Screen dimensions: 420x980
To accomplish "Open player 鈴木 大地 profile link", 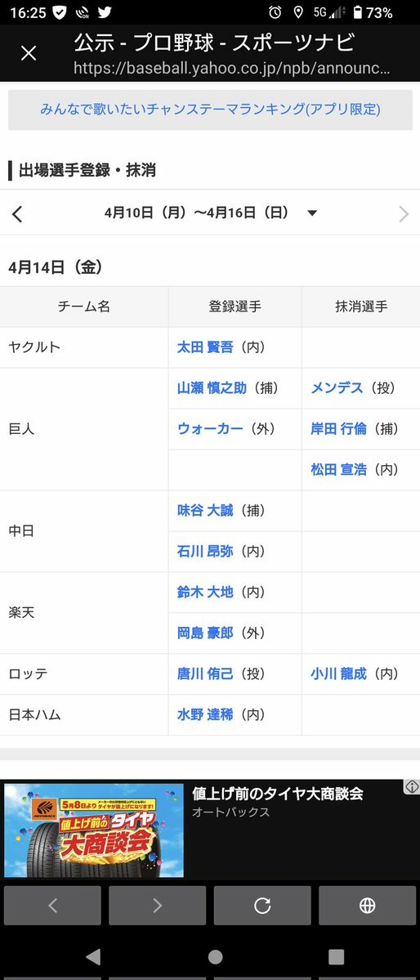I will tap(205, 592).
